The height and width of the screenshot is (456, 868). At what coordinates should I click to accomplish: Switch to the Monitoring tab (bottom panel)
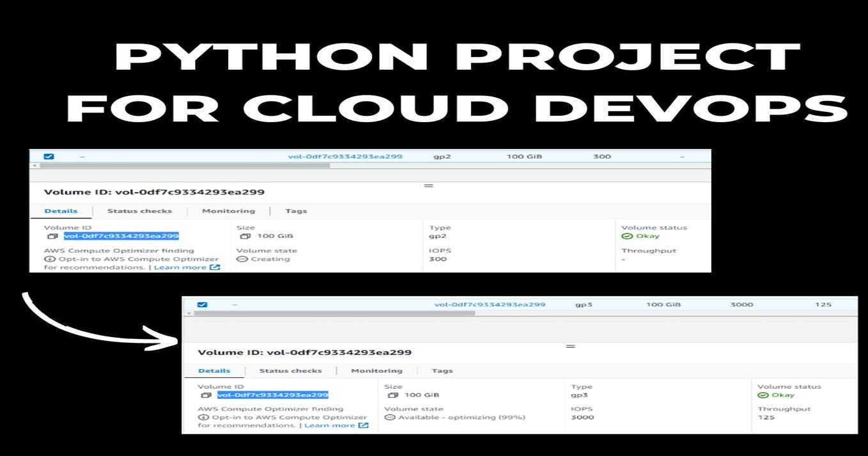(376, 370)
